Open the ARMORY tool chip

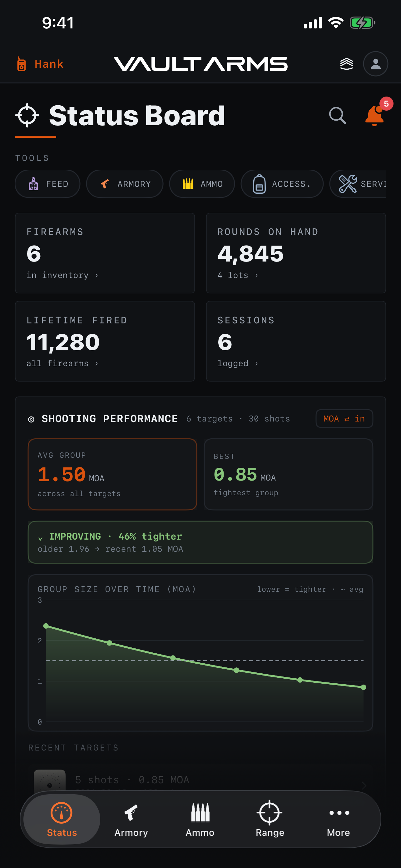click(125, 184)
